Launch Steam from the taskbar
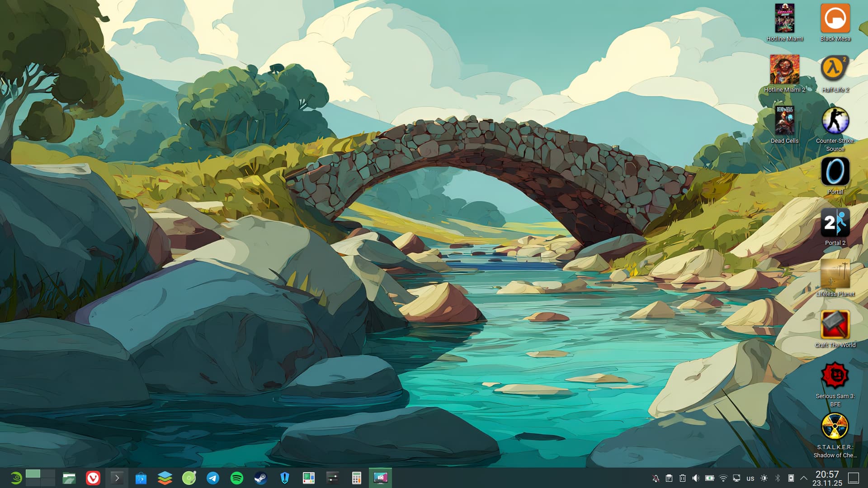Screen dimensions: 868x488 [x=261, y=478]
